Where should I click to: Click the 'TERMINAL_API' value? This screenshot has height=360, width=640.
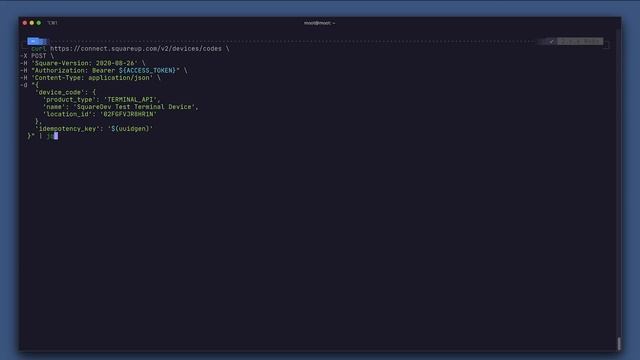[130, 100]
